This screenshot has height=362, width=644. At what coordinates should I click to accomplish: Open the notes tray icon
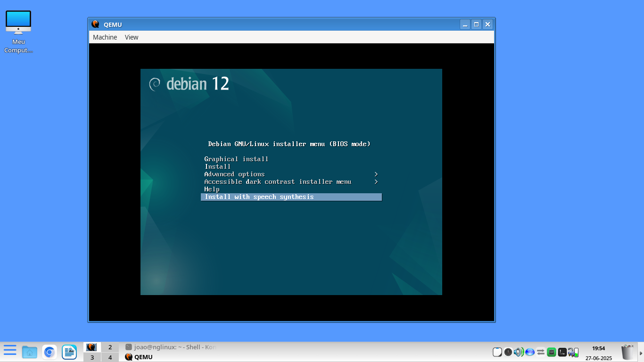click(497, 352)
